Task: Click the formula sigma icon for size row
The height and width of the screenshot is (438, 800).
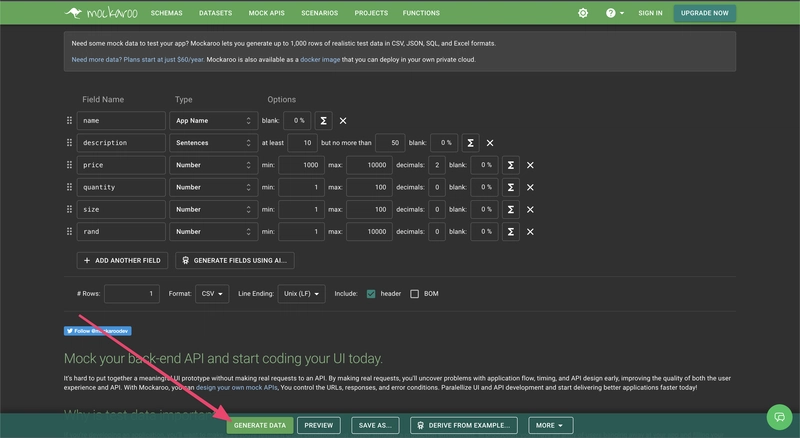Action: [511, 209]
